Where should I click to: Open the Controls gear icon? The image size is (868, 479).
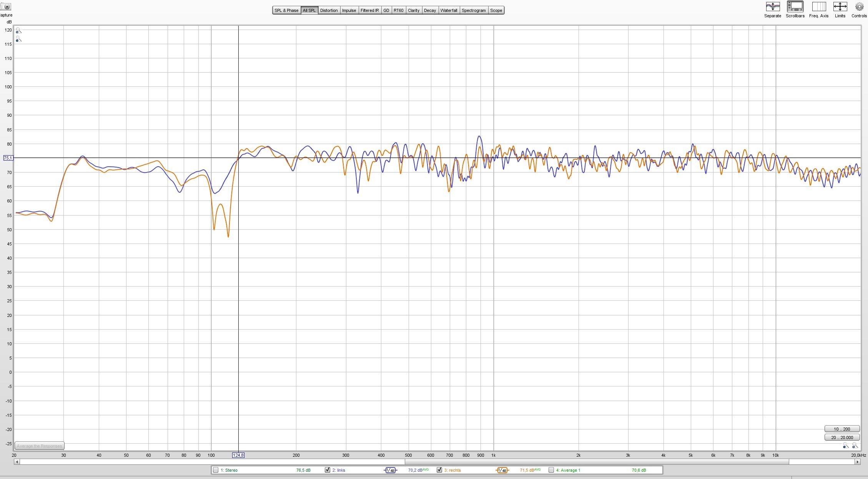coord(859,7)
